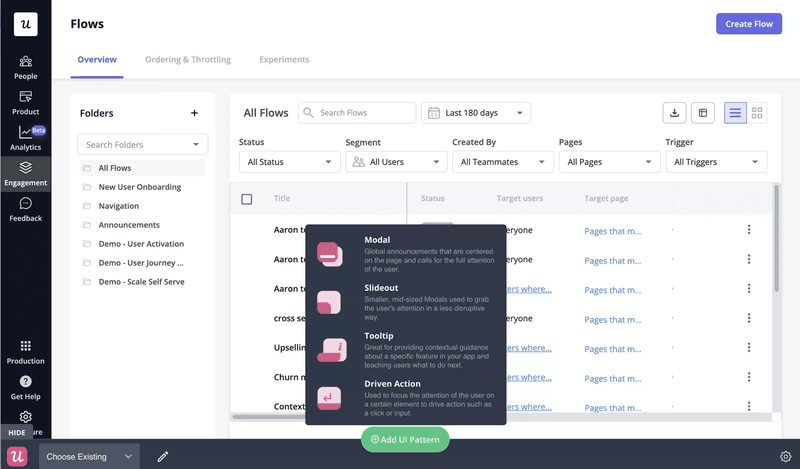Click the Target users column header

[519, 199]
